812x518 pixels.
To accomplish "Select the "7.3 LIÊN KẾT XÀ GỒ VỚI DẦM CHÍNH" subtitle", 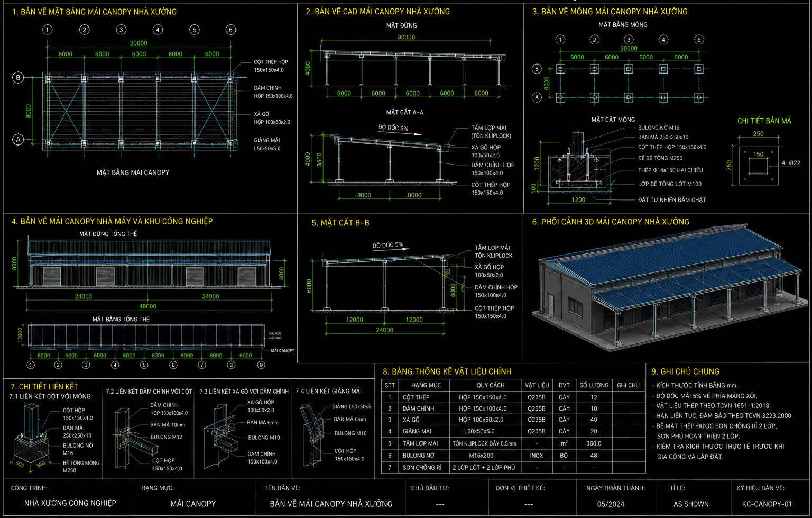I will click(x=244, y=392).
